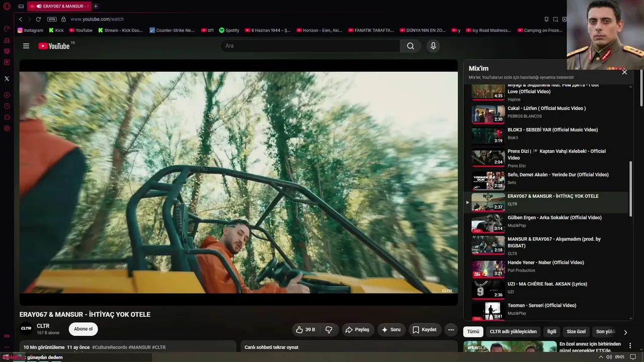The height and width of the screenshot is (362, 644).
Task: Like the video (39 B)
Action: click(305, 330)
